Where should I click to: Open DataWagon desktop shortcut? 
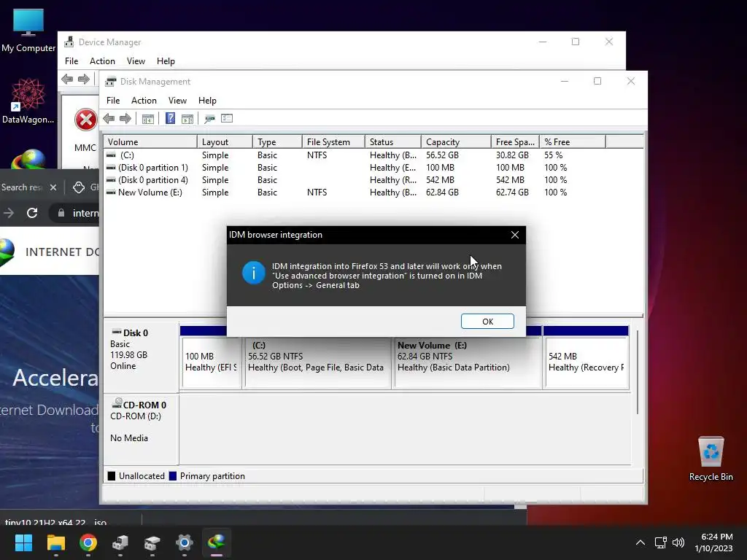[28, 101]
